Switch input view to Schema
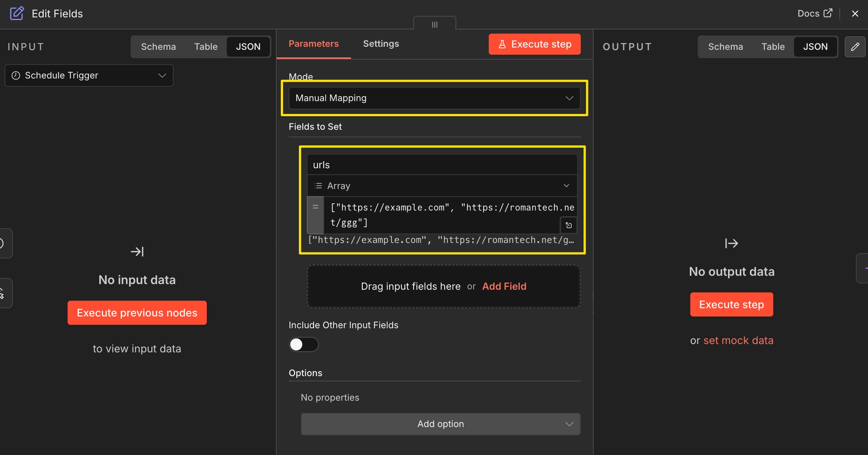868x455 pixels. click(159, 47)
